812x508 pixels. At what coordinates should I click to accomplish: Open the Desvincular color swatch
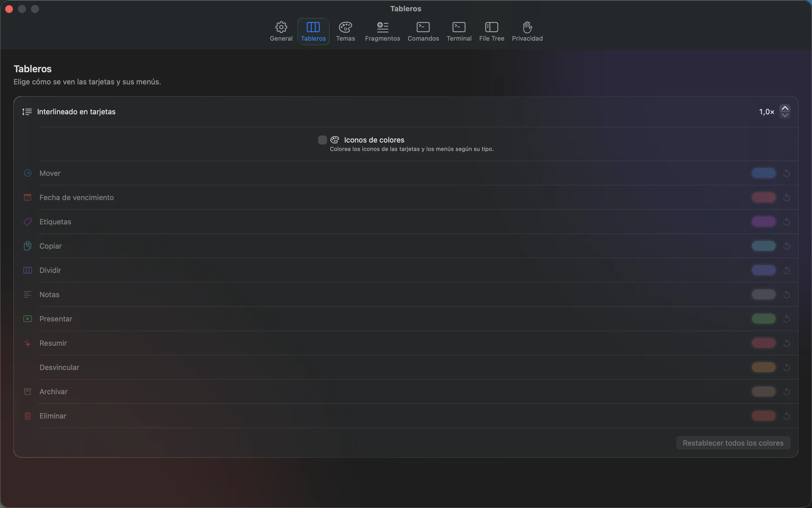(x=763, y=367)
